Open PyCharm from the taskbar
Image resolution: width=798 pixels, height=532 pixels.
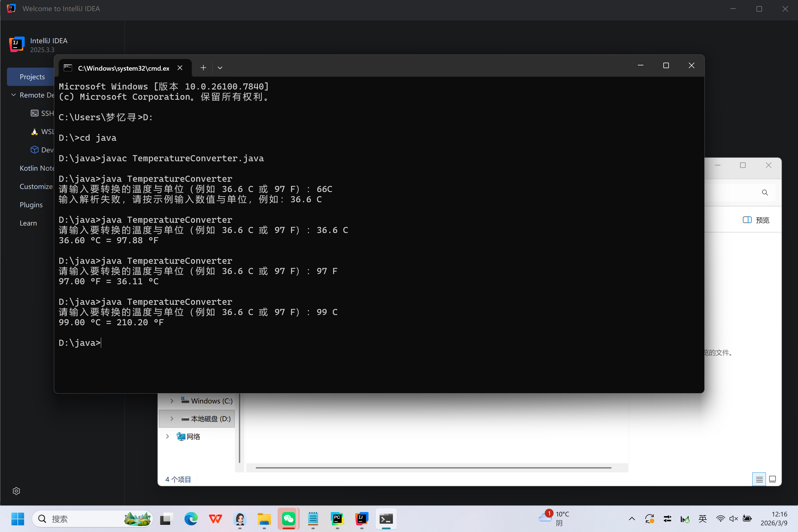pyautogui.click(x=337, y=518)
